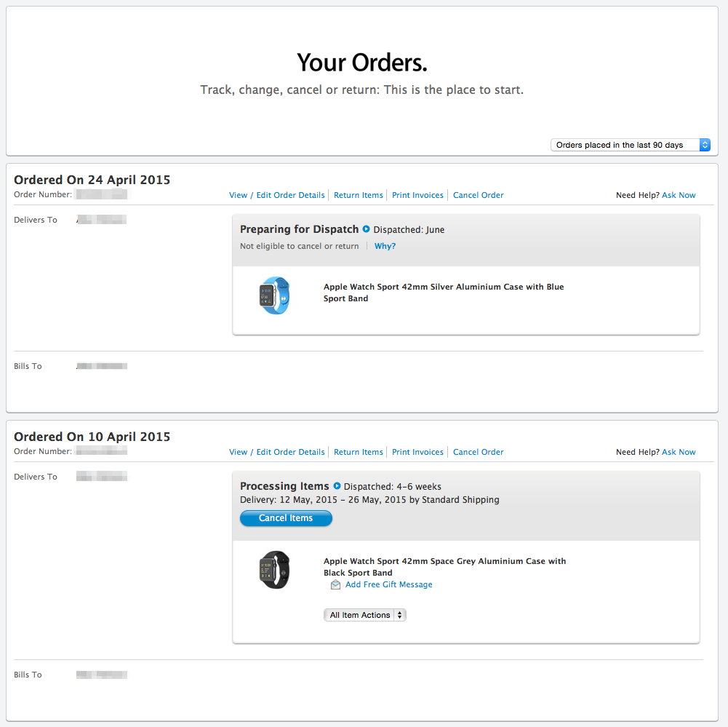Image resolution: width=728 pixels, height=727 pixels.
Task: Click the blue arrow beside Processing Items
Action: (337, 486)
